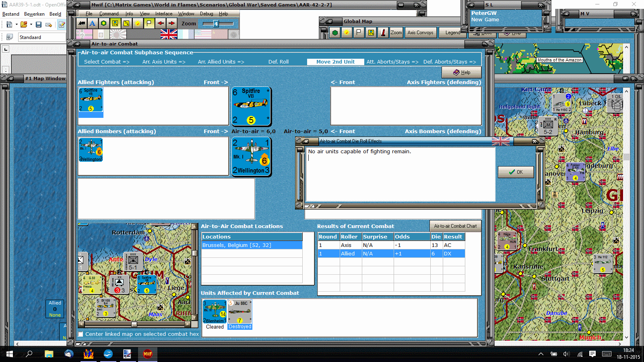Screen dimensions: 644x362
Task: Click the Axis Convoys button
Action: click(x=420, y=33)
